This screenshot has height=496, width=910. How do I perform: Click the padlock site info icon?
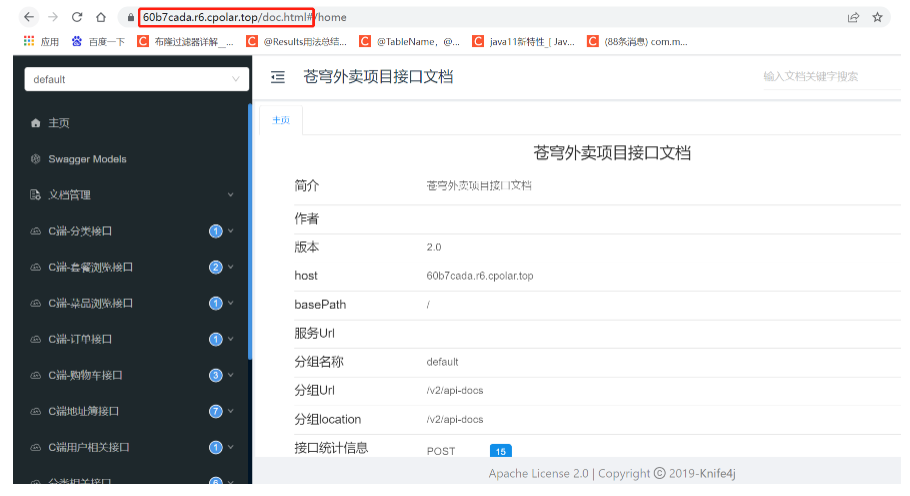pos(131,18)
